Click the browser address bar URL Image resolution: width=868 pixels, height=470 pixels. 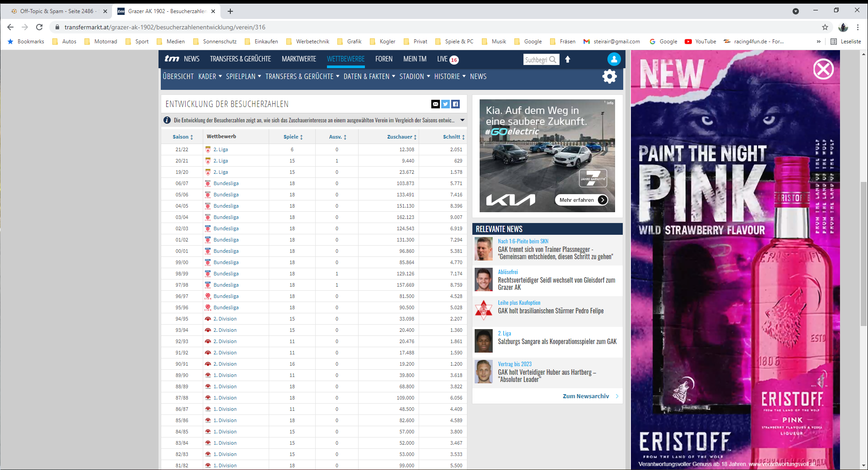[165, 27]
